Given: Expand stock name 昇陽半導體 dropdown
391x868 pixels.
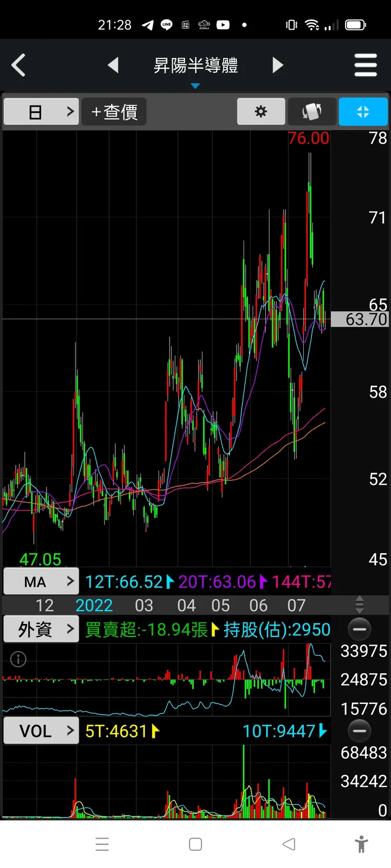Looking at the screenshot, I should pos(196,65).
